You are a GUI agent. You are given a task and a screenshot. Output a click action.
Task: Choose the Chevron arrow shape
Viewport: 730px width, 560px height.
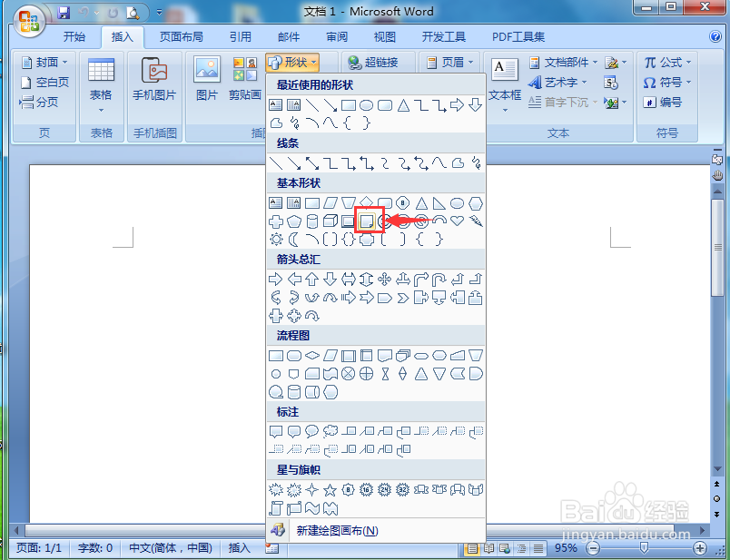403,298
